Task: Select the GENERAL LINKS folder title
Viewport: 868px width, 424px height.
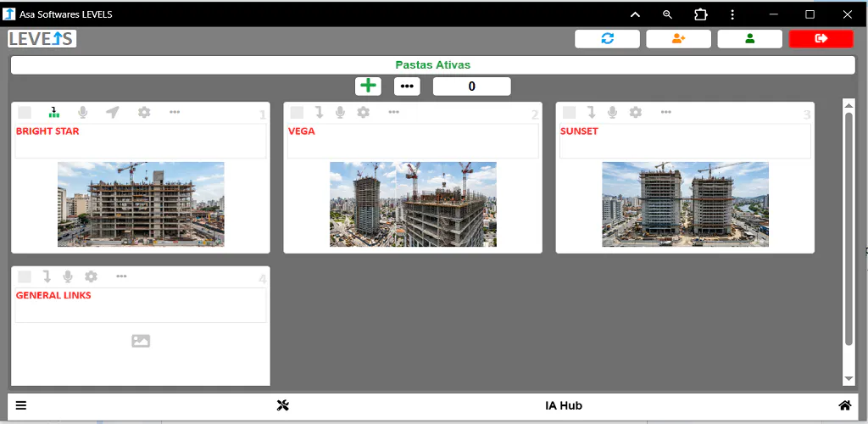Action: click(53, 295)
